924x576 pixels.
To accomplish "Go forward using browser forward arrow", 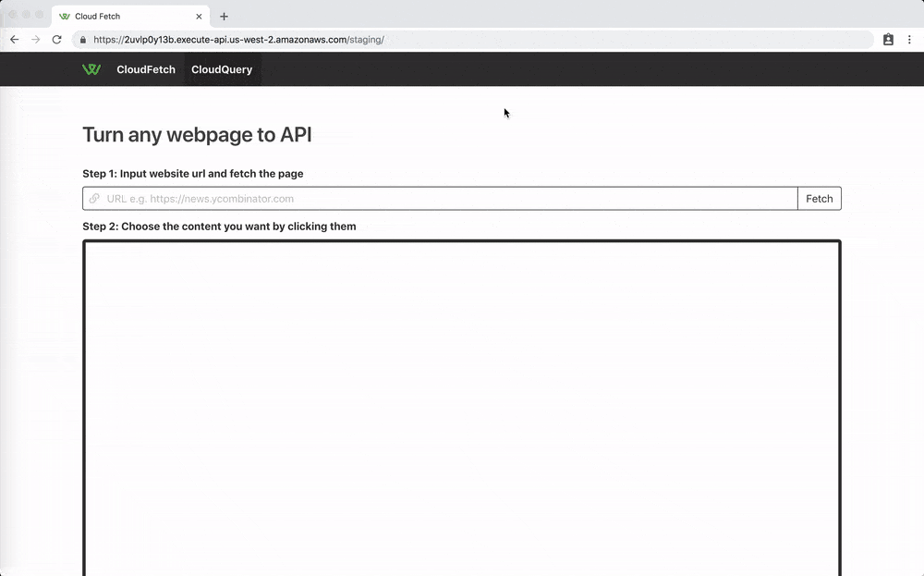I will 36,40.
